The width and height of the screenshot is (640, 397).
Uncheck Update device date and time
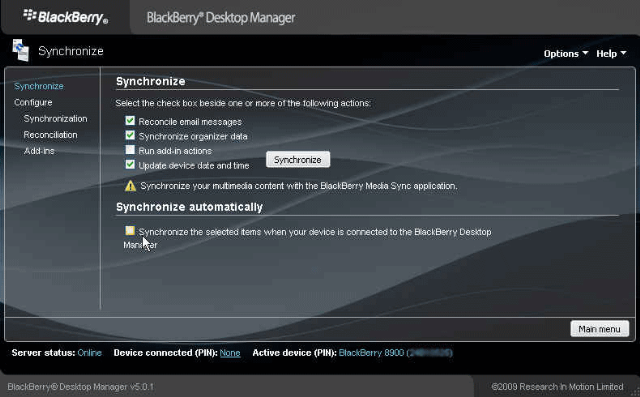pyautogui.click(x=130, y=164)
